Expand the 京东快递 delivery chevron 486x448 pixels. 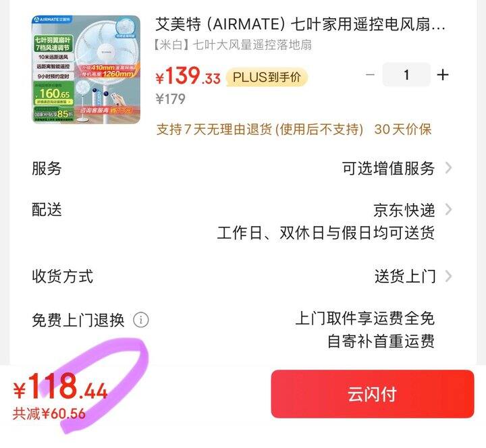[448, 210]
